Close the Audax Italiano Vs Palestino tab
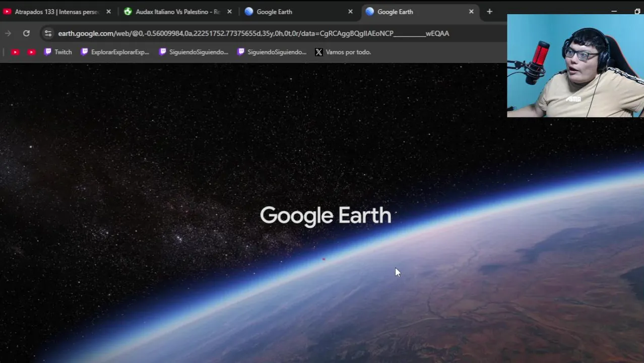This screenshot has height=363, width=644. pos(229,12)
